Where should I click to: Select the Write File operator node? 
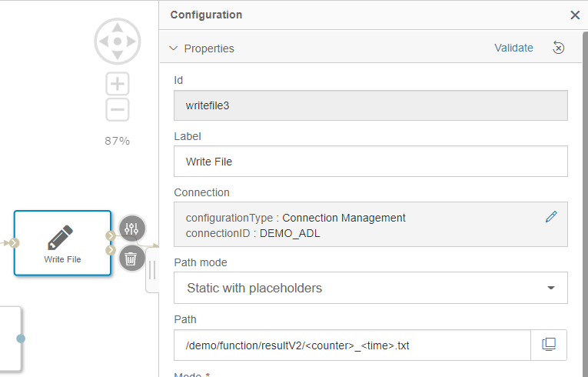[62, 242]
